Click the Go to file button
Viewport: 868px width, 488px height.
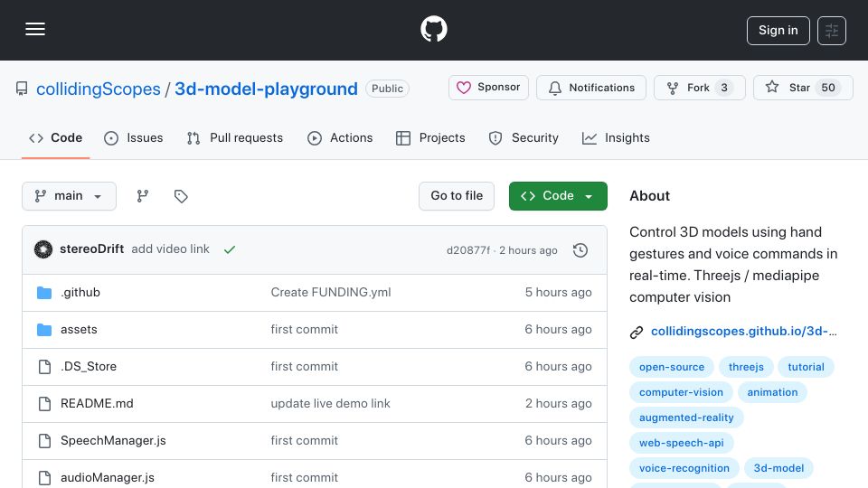coord(456,196)
